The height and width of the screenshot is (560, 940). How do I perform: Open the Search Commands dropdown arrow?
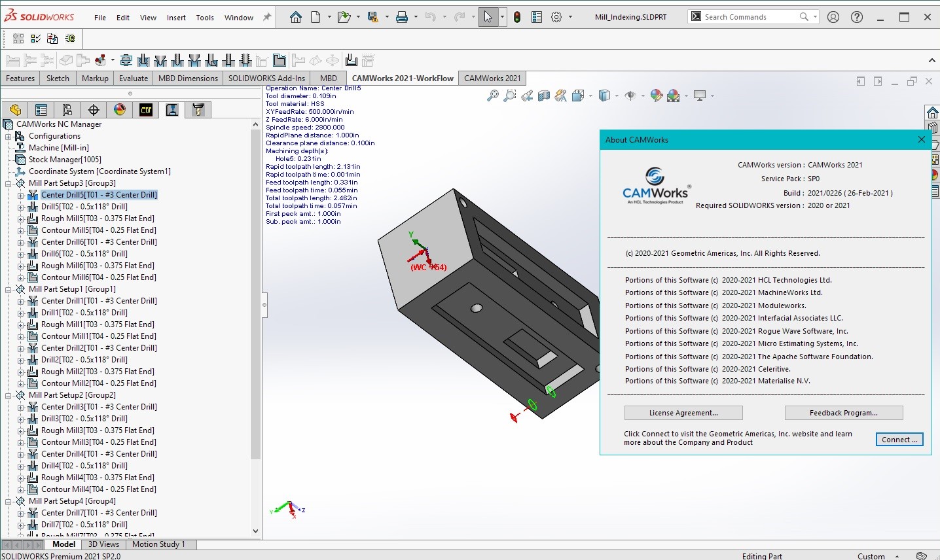[x=815, y=17]
